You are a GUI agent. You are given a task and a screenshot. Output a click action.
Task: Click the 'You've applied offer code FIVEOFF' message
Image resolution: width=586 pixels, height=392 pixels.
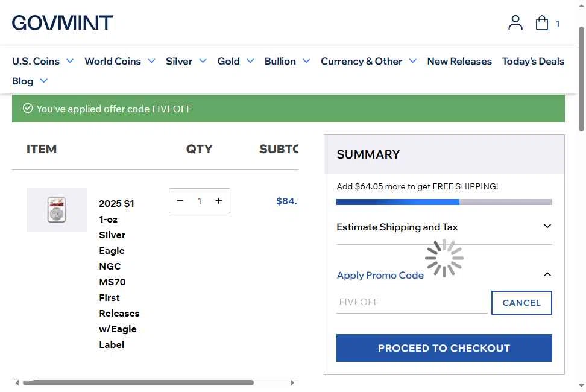pyautogui.click(x=114, y=109)
